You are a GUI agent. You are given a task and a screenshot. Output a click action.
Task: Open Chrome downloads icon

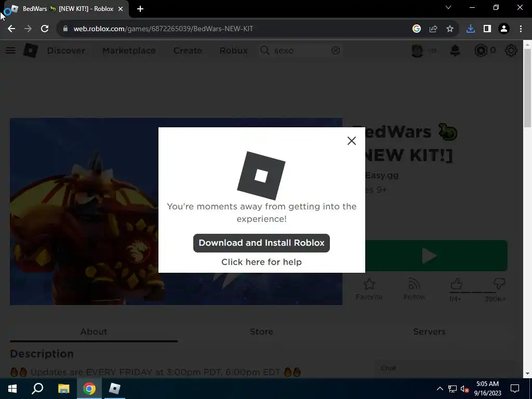coord(471,29)
